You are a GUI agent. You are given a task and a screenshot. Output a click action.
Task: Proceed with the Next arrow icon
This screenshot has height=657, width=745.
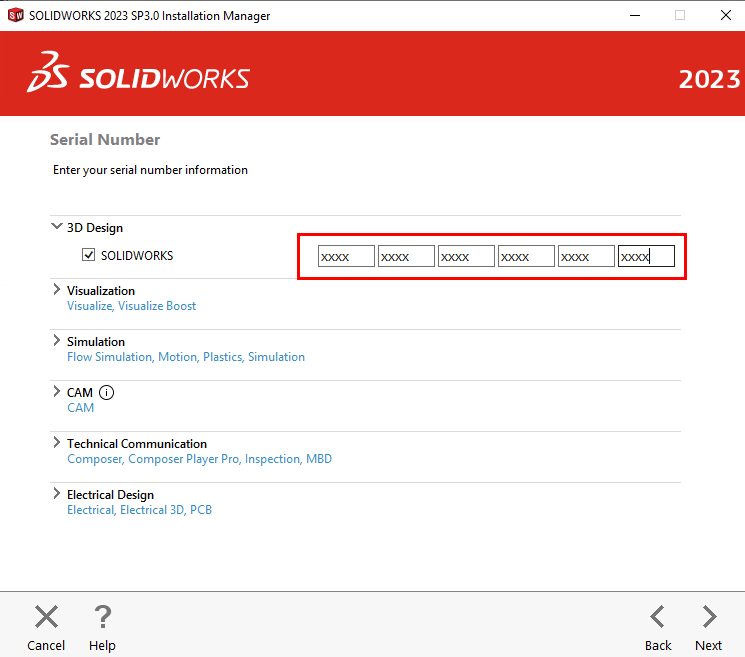[x=709, y=616]
